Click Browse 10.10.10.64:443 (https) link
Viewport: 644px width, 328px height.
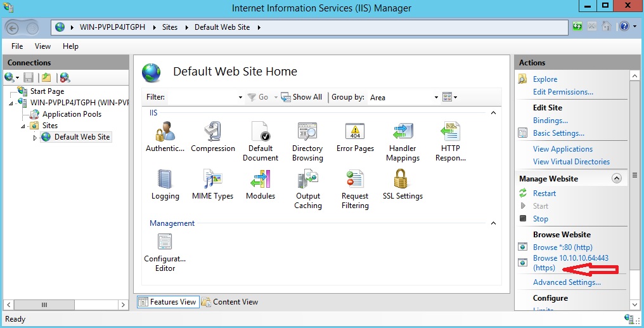[x=570, y=263]
